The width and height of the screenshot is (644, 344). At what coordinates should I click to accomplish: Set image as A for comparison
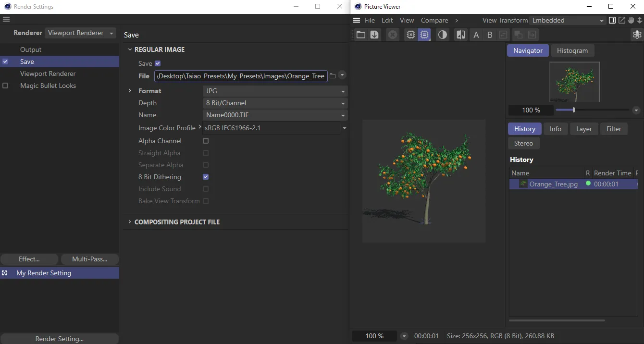coord(476,35)
